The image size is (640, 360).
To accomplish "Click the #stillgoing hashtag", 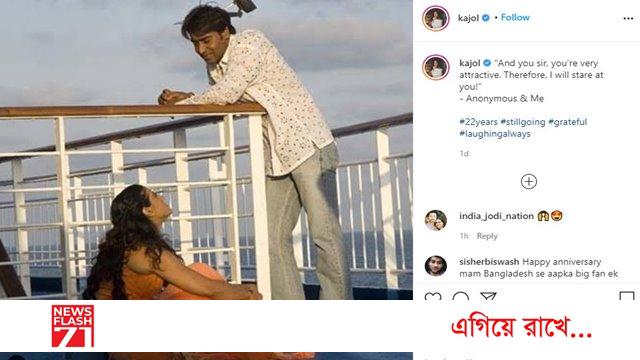I will [523, 122].
